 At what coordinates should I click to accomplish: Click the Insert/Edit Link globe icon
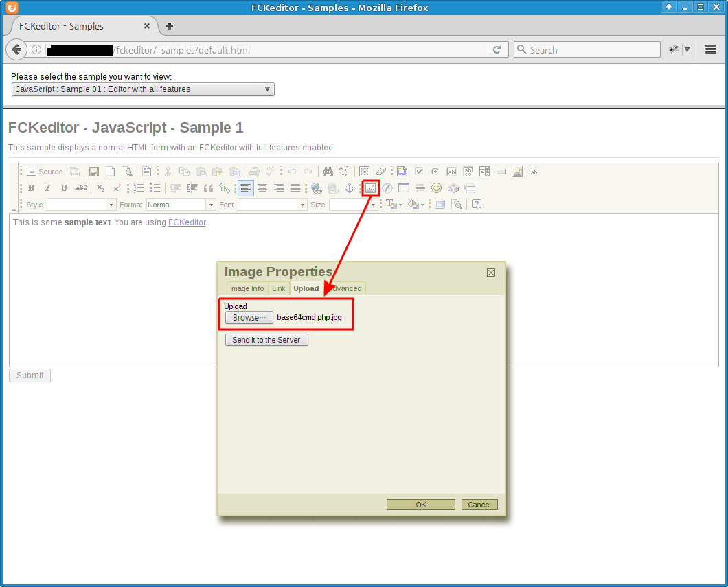pos(317,188)
